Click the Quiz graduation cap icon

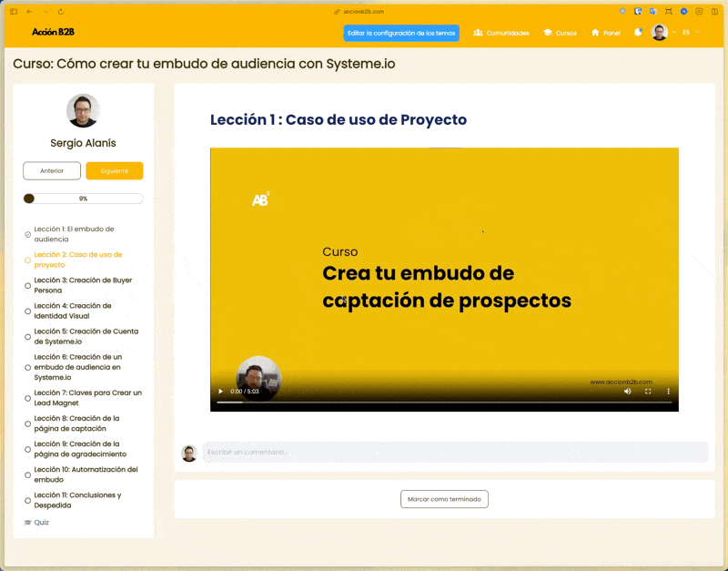(27, 522)
